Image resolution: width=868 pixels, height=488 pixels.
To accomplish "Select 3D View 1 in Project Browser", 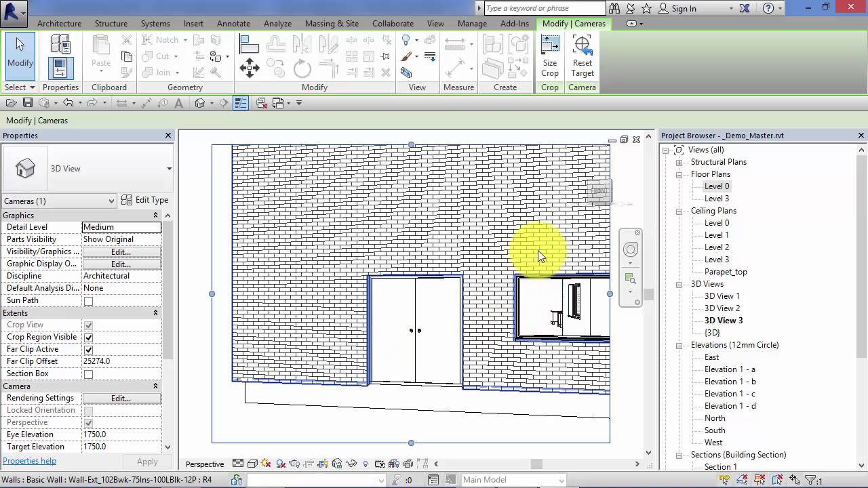I will coord(722,296).
